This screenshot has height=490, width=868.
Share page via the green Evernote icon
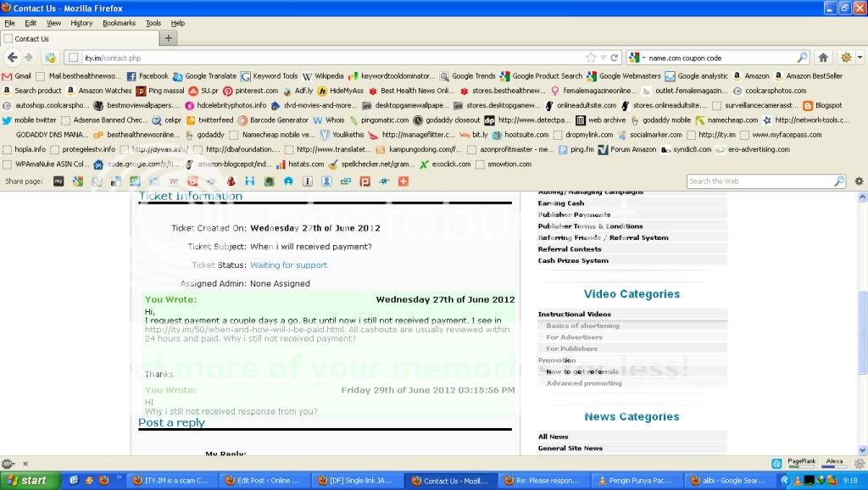(269, 181)
